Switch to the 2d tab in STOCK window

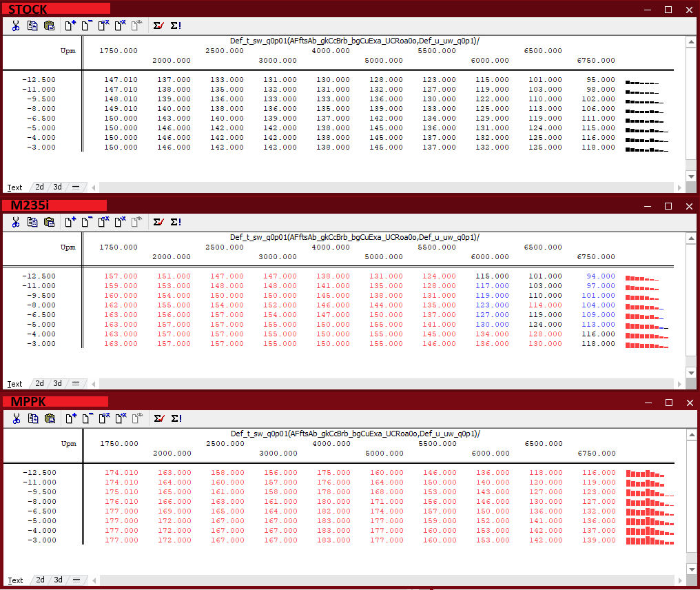click(40, 187)
